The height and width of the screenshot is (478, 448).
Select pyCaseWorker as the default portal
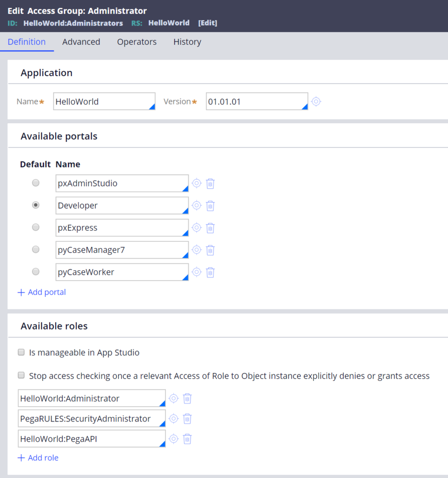pos(36,272)
